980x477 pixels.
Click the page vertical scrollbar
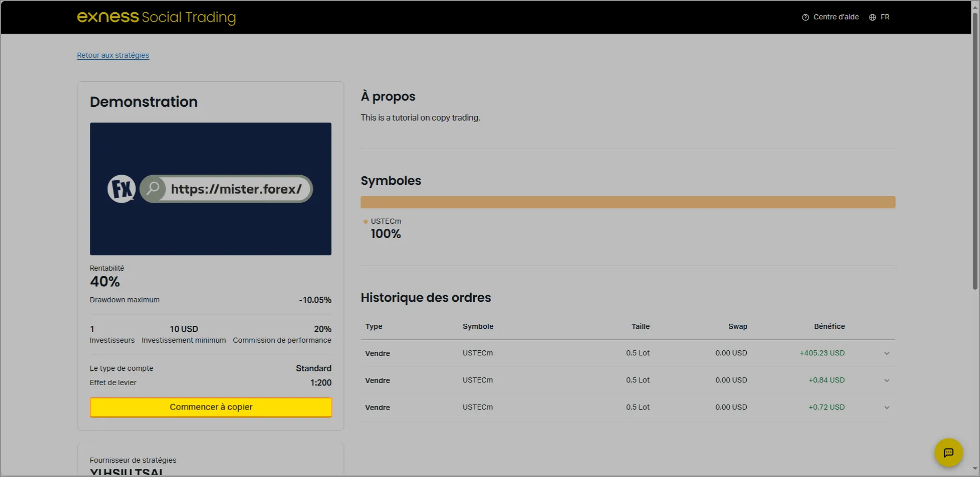coord(975,151)
